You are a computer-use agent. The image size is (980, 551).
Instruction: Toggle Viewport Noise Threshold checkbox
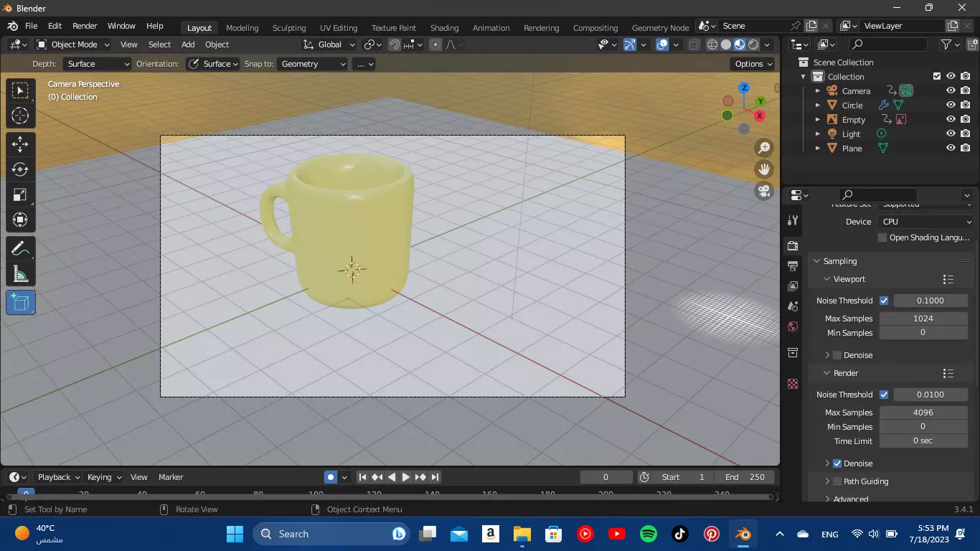tap(884, 301)
